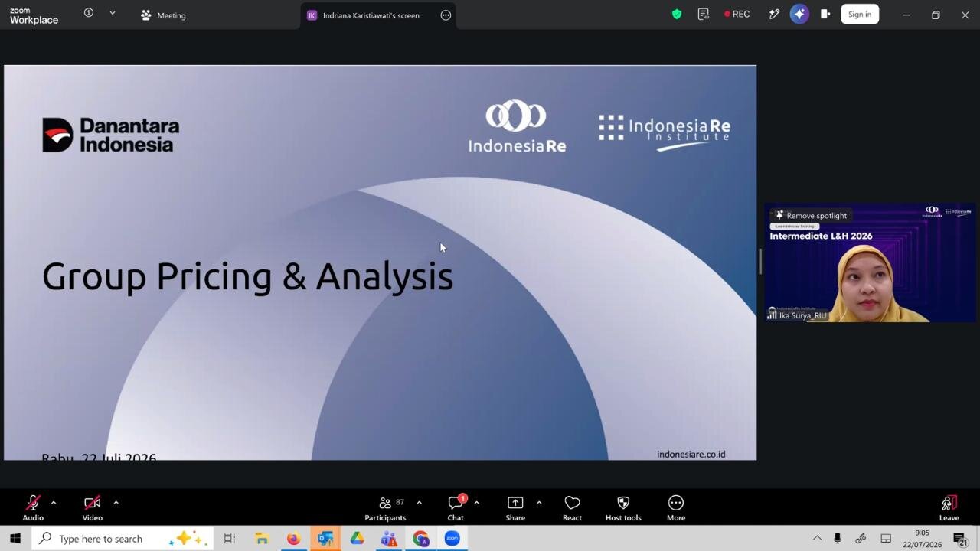Show hidden system tray icons
This screenshot has width=980, height=551.
(817, 539)
